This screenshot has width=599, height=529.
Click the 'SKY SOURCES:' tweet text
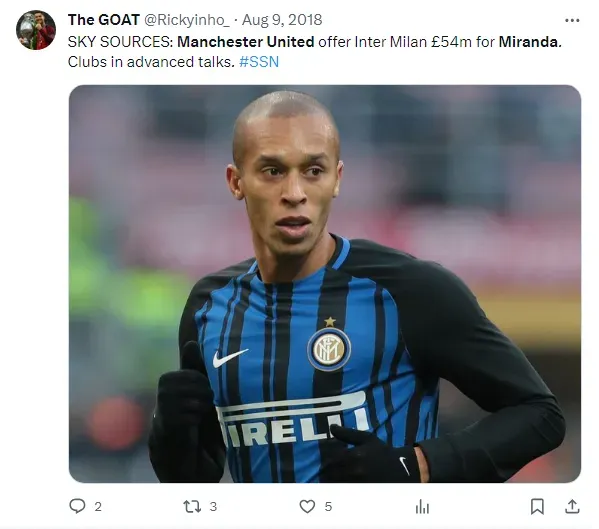click(x=121, y=42)
